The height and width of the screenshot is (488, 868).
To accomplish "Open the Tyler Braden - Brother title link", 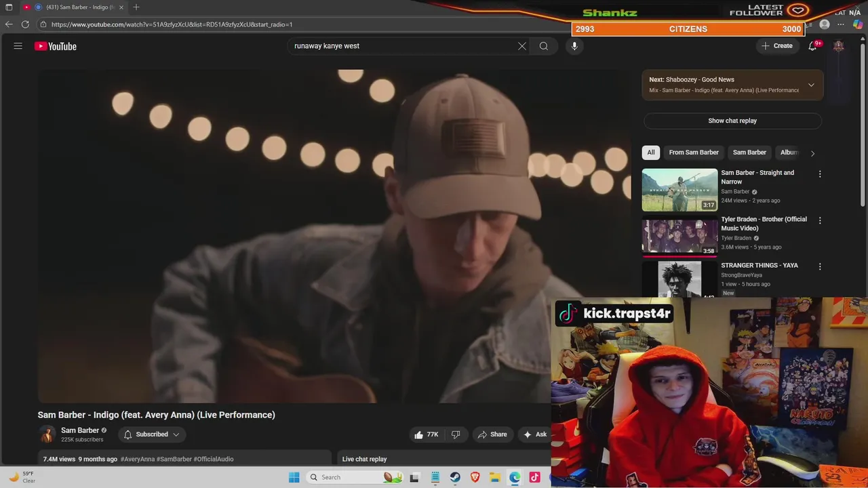I will [x=764, y=224].
